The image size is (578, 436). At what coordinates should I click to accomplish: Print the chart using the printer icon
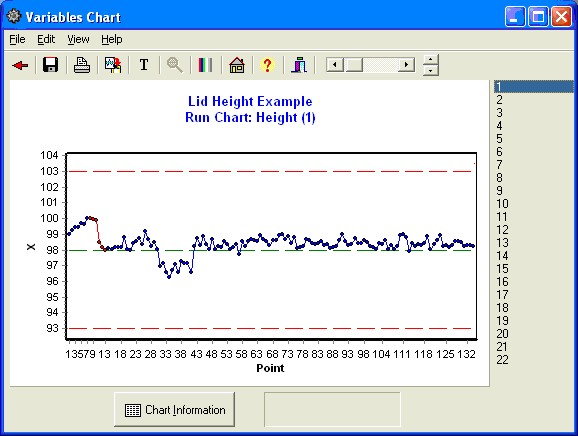tap(82, 65)
